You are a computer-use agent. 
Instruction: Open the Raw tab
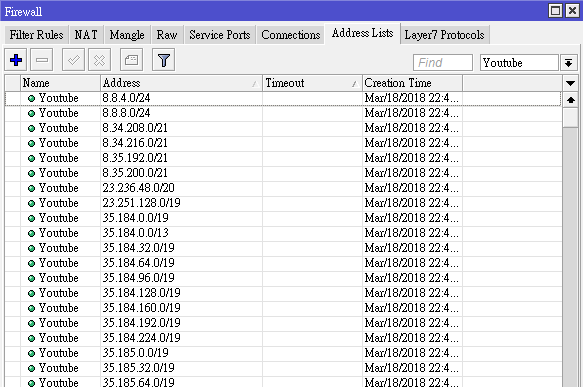(x=167, y=35)
